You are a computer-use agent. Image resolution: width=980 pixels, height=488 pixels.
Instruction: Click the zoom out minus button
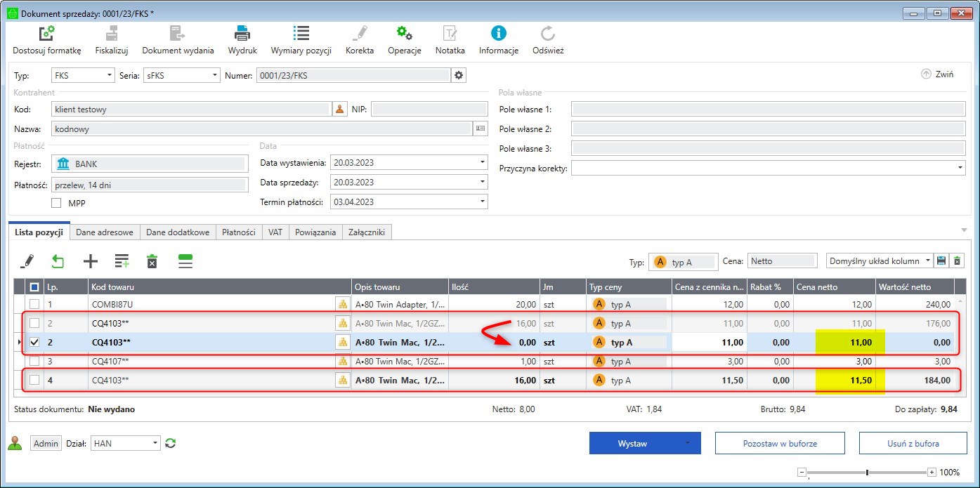802,473
